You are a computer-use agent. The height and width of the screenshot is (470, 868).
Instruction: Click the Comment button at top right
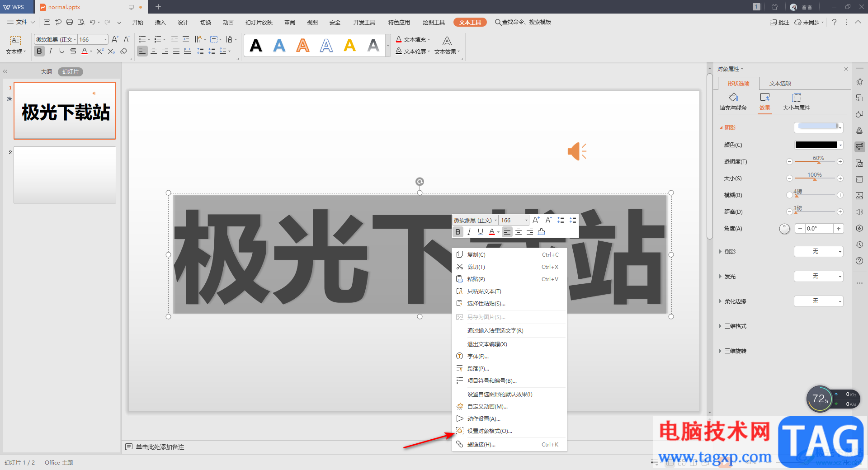point(779,22)
